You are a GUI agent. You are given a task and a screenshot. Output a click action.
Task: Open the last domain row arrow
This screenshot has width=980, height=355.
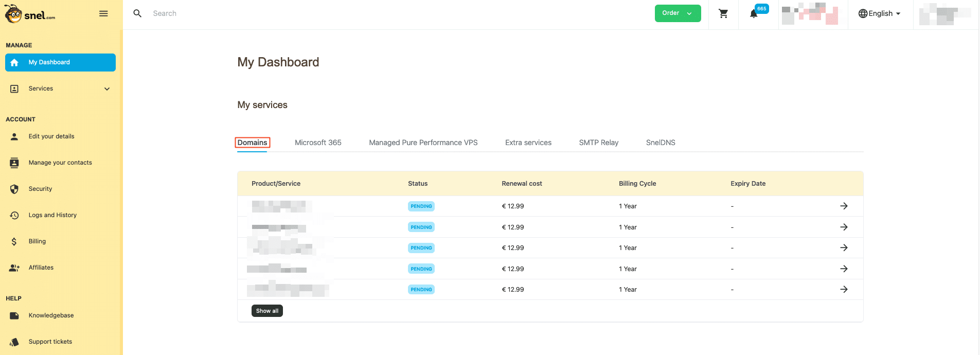point(844,289)
